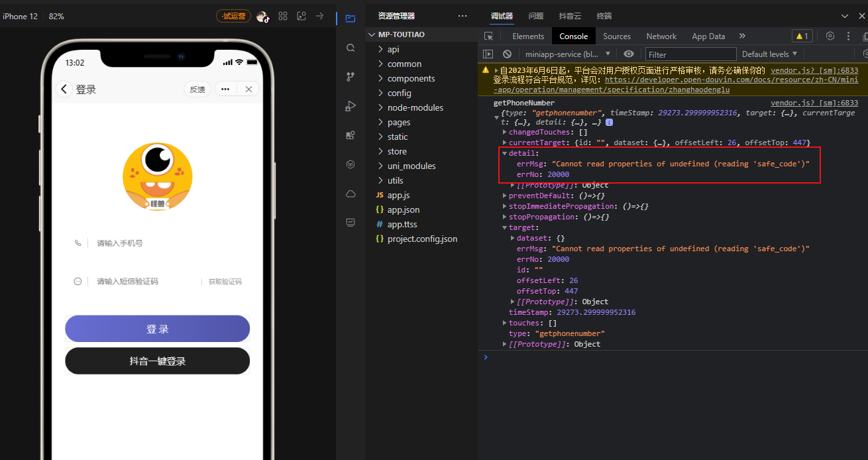
Task: Focus the SMS verification code field
Action: click(146, 282)
